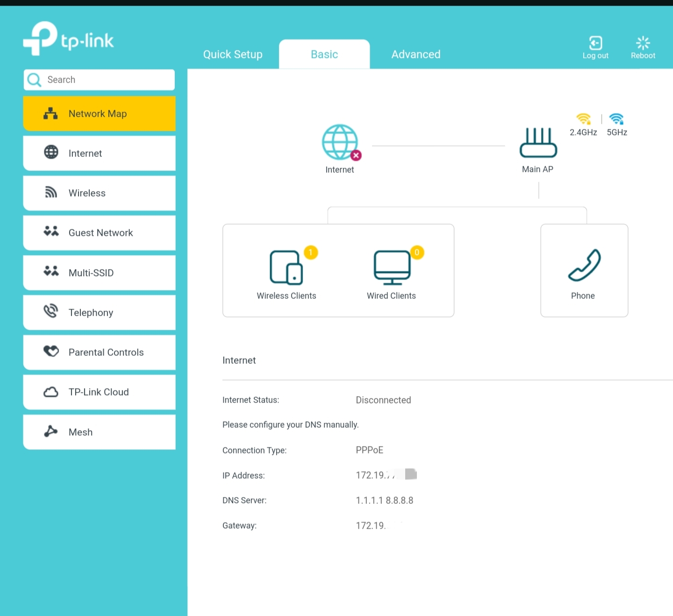Click the Log out label
This screenshot has width=673, height=616.
point(595,56)
